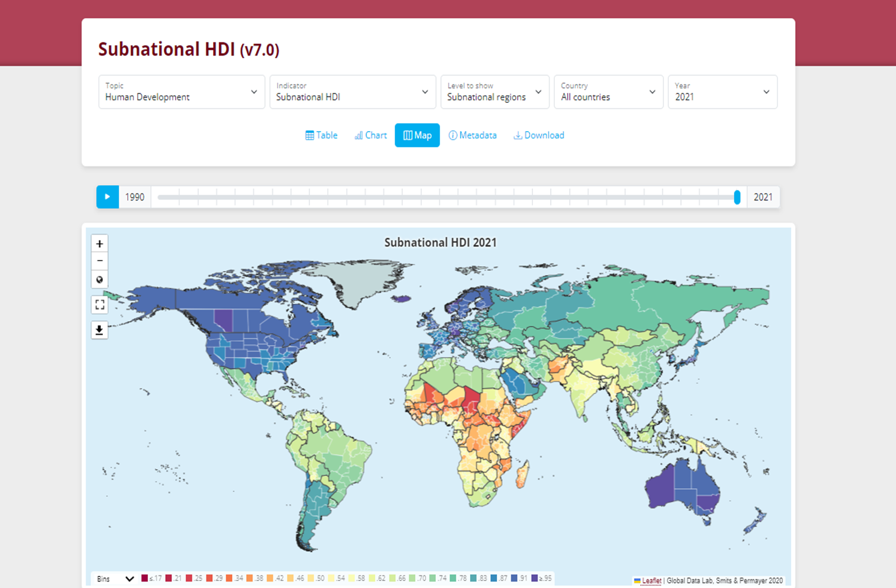Click the Global Data Lab attribution text

pyautogui.click(x=725, y=580)
